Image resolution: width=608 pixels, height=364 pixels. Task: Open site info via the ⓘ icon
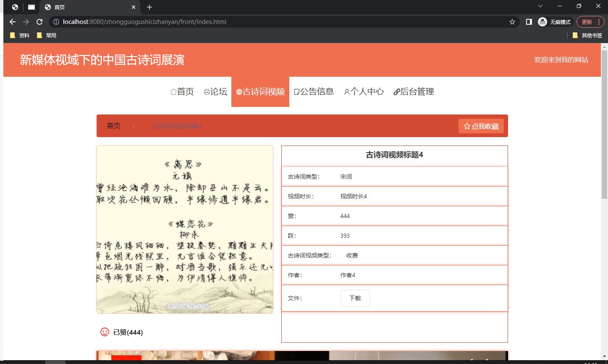coord(55,21)
